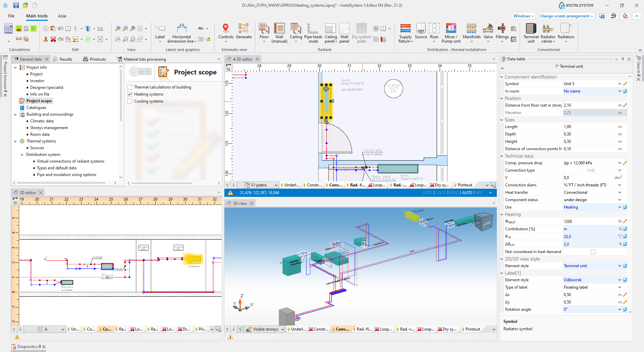
Task: Uncheck Heating systems scope
Action: [130, 94]
